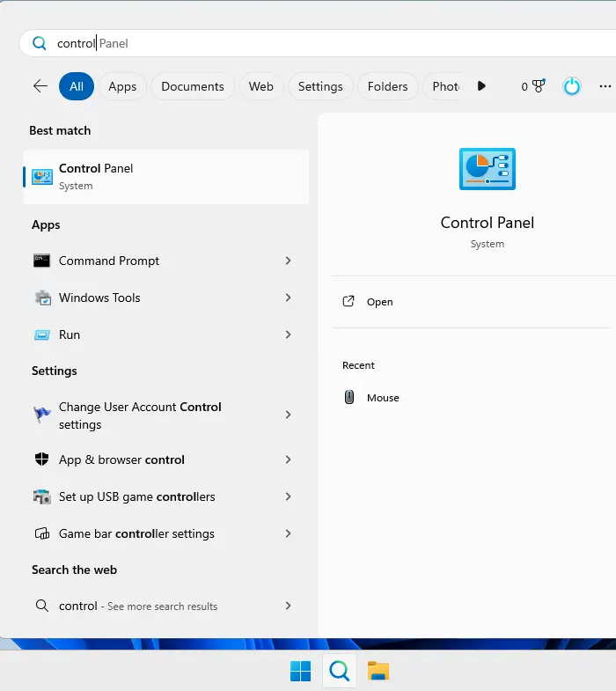This screenshot has width=616, height=691.
Task: Open Command Prompt from Apps results
Action: 109,261
